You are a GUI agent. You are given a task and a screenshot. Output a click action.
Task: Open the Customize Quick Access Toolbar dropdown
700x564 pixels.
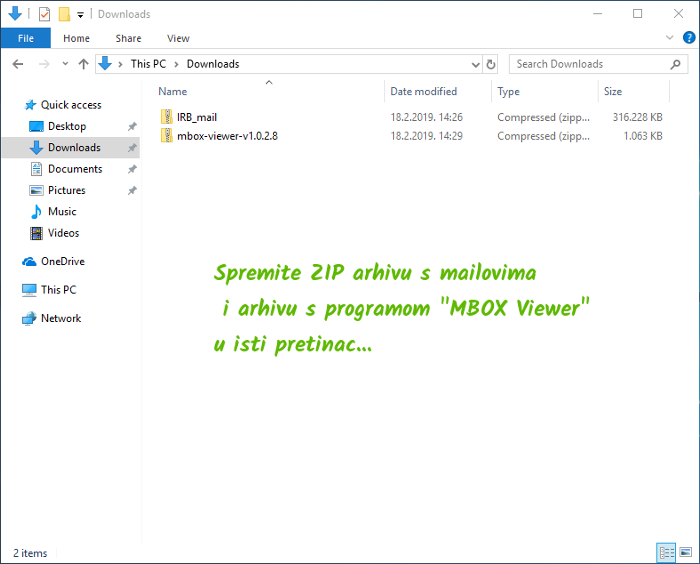pos(80,15)
